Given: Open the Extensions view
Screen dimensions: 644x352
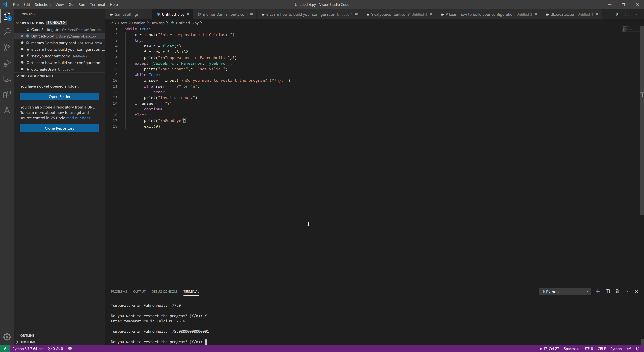Looking at the screenshot, I should [7, 95].
